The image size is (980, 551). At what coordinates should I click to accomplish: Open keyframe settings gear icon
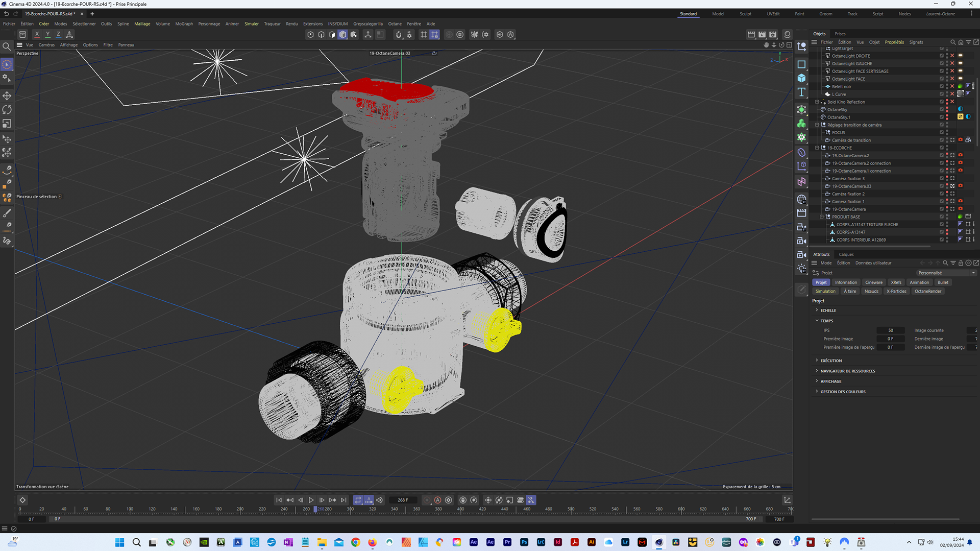click(x=449, y=500)
